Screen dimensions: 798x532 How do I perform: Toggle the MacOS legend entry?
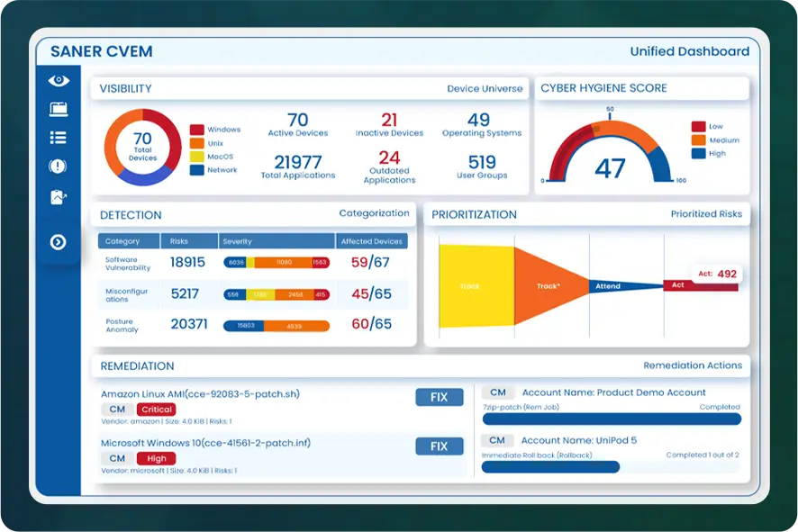[215, 156]
